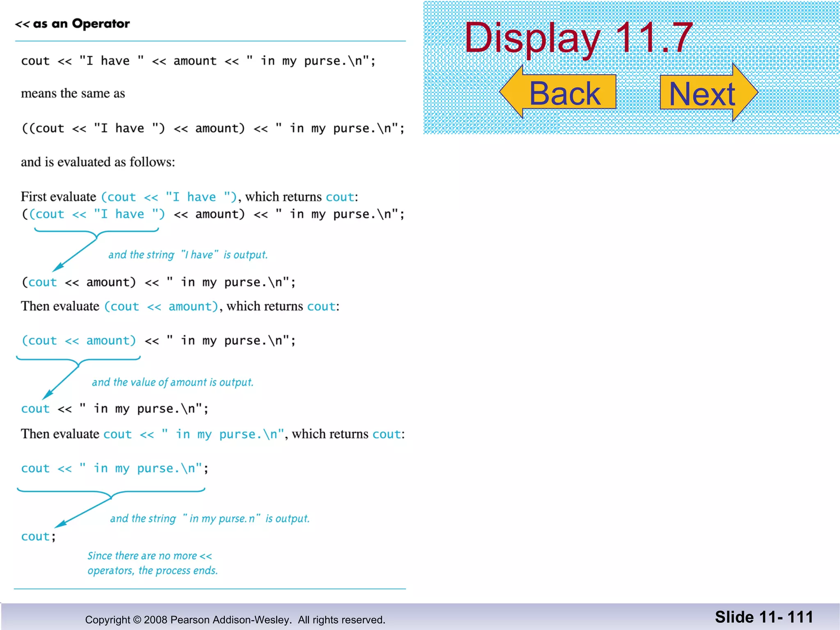This screenshot has width=840, height=630.
Task: Click the Pearson Addison-Wesley copyright text
Action: tap(235, 620)
